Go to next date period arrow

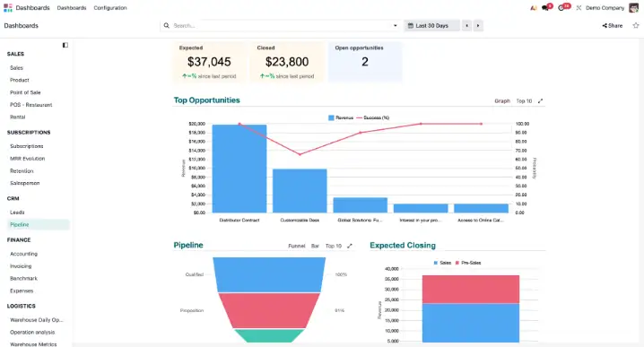point(478,25)
